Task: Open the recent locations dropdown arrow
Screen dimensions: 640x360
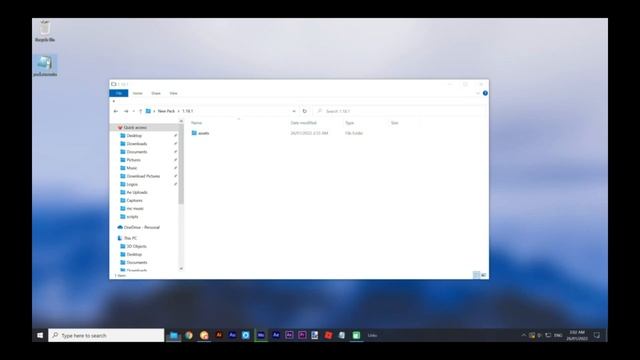Action: pos(133,111)
